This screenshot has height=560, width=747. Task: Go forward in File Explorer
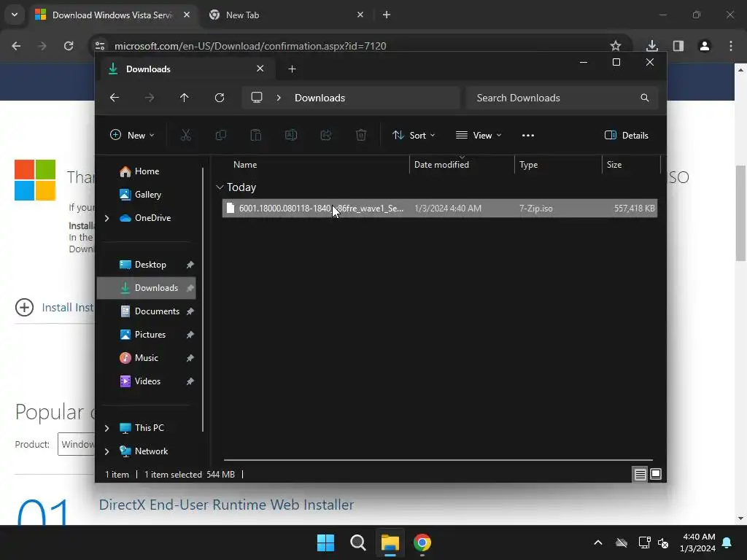pyautogui.click(x=150, y=98)
